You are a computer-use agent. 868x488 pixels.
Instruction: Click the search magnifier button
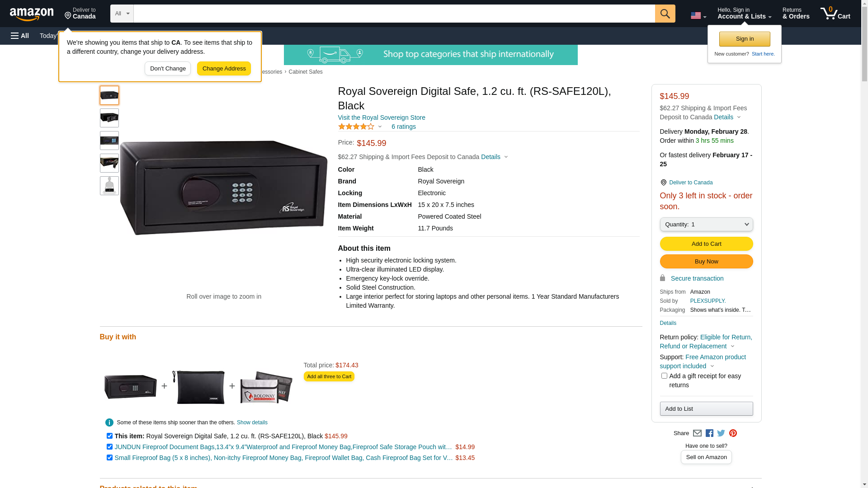coord(665,14)
